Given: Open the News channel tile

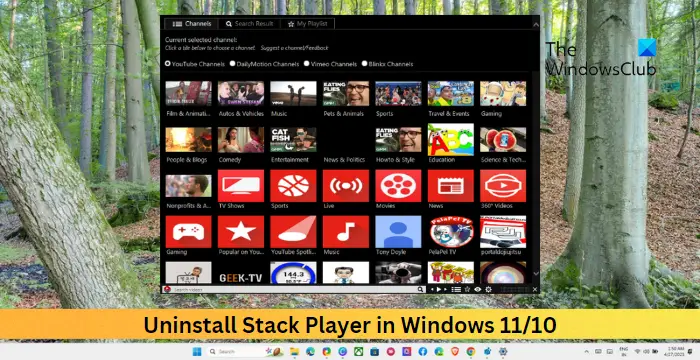Looking at the screenshot, I should (x=451, y=186).
